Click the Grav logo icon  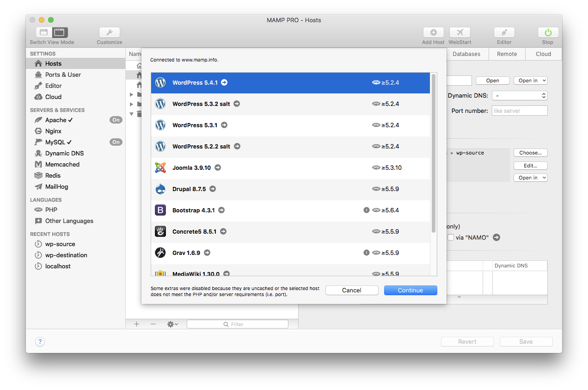160,253
